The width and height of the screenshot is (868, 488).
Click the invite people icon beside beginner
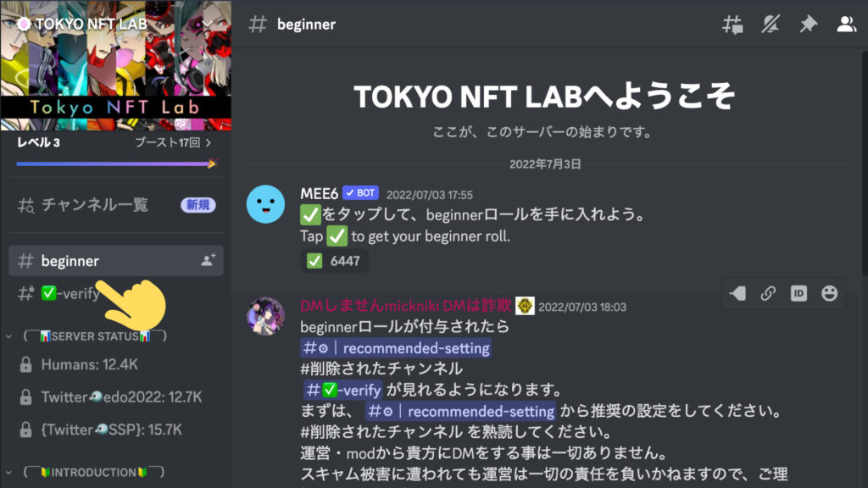pos(209,260)
